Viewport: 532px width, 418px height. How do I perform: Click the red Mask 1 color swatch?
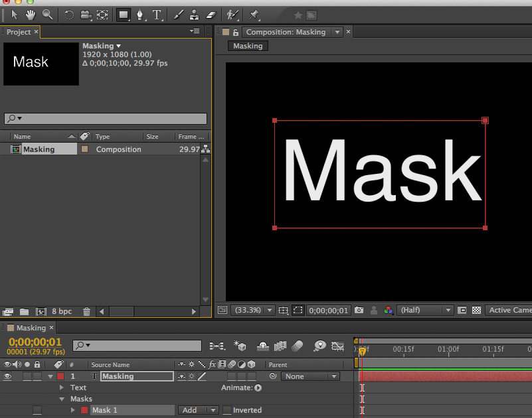(x=84, y=410)
